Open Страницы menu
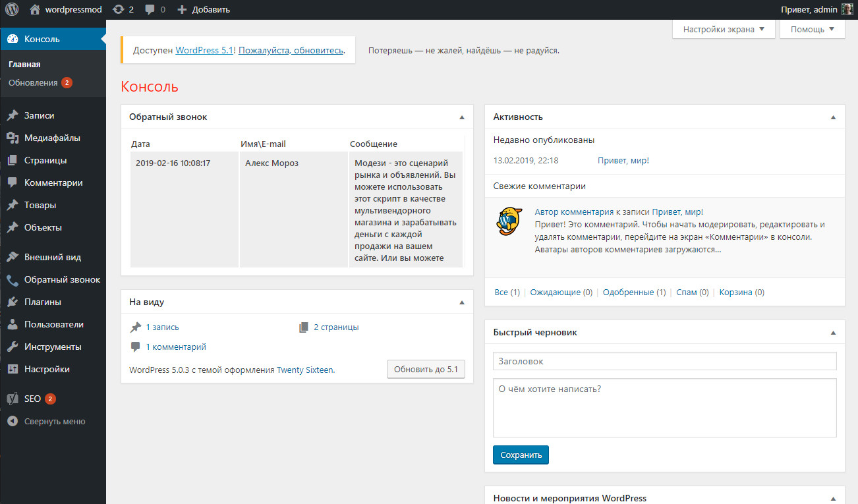This screenshot has width=858, height=504. click(x=45, y=160)
